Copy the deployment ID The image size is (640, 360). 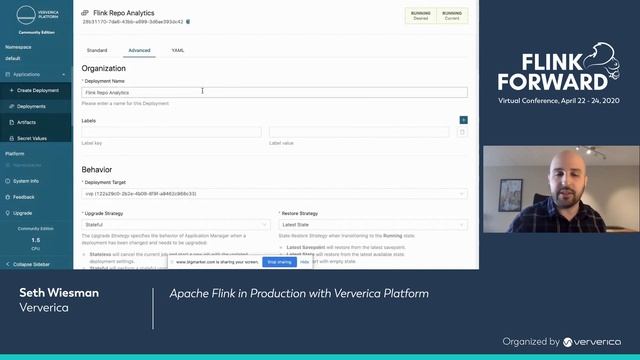click(188, 22)
